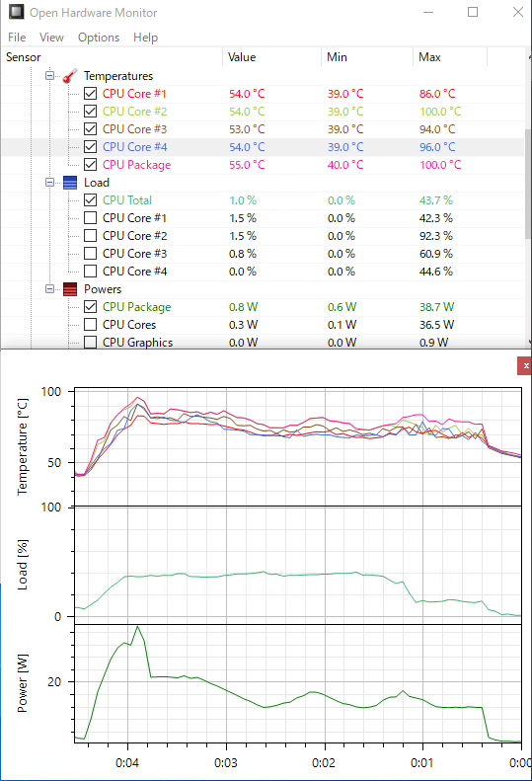This screenshot has width=532, height=781.
Task: Click the Value column header
Action: point(272,57)
